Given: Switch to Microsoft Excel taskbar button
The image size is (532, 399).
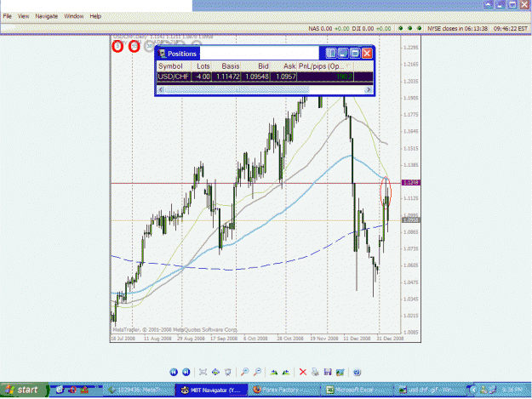Looking at the screenshot, I should [357, 390].
